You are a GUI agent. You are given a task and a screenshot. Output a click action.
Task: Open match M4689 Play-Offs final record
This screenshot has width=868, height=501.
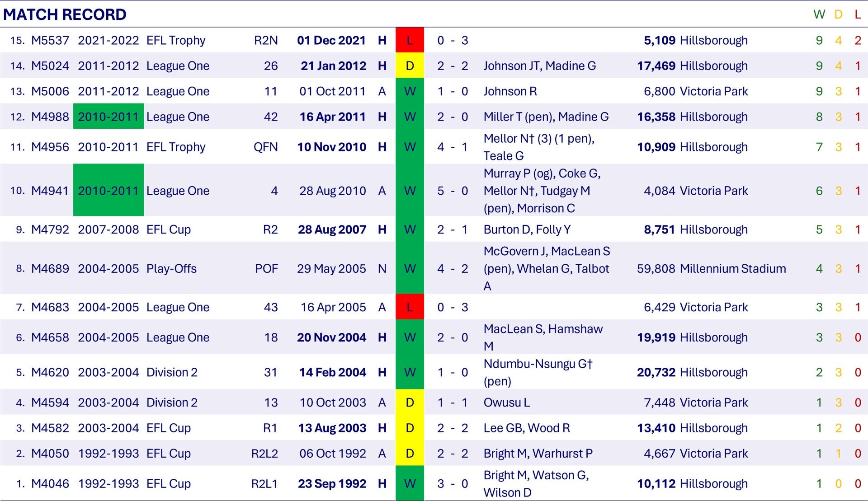point(50,268)
